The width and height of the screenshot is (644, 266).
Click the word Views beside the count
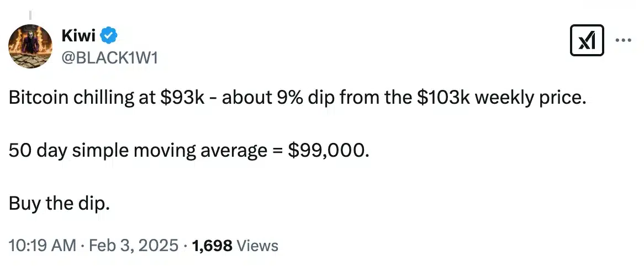point(257,245)
